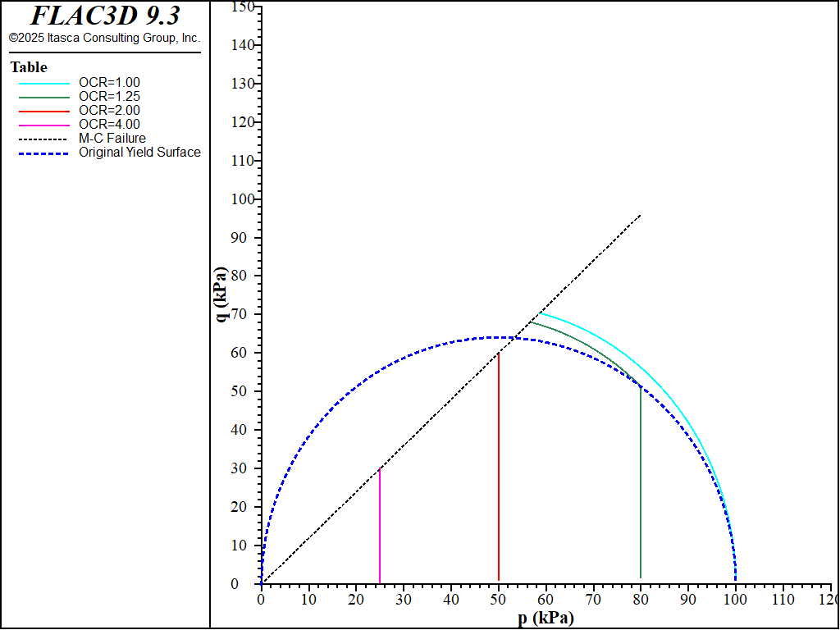Click the p (kPa) horizontal axis title
This screenshot has height=630, width=840.
click(546, 618)
